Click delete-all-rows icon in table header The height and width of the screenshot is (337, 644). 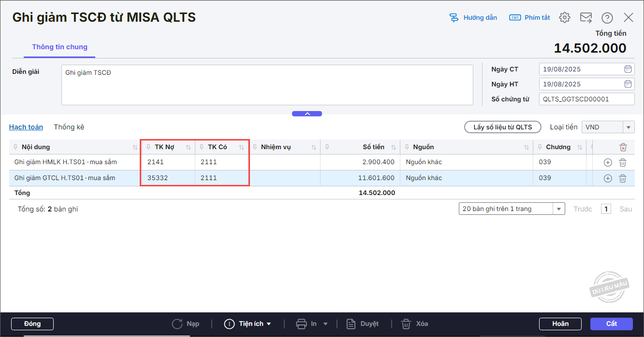[x=623, y=147]
